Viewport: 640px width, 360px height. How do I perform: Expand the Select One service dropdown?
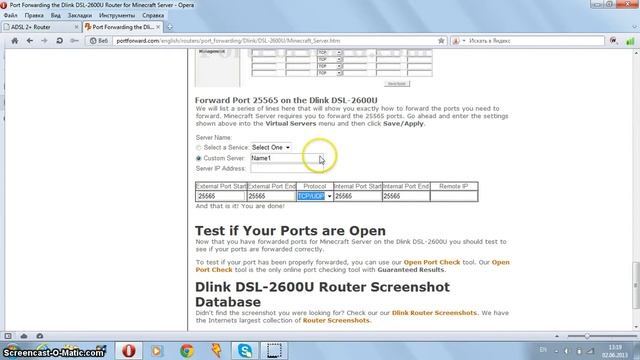click(271, 147)
